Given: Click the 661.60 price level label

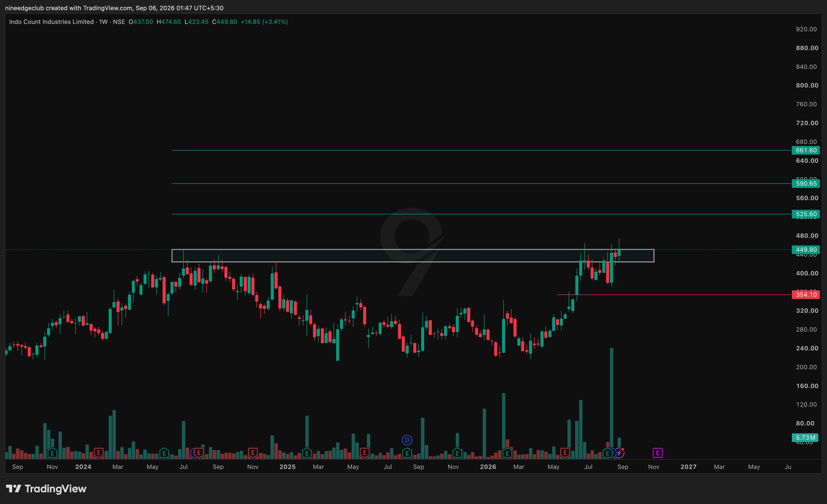Looking at the screenshot, I should click(806, 150).
